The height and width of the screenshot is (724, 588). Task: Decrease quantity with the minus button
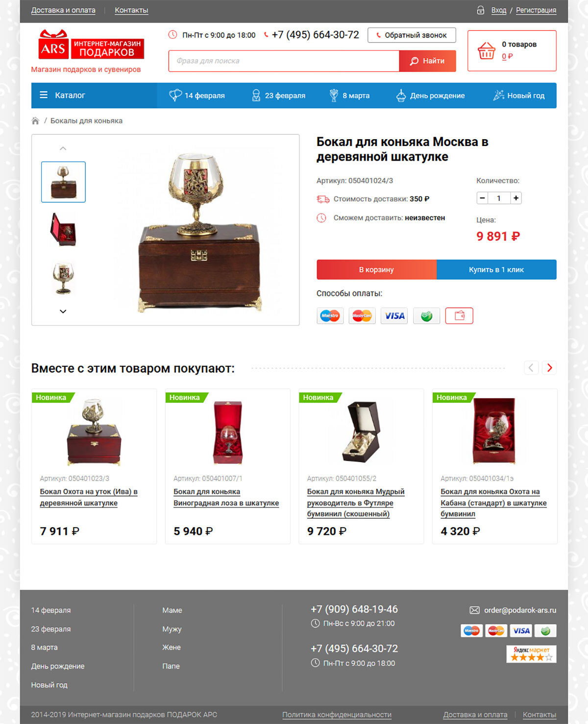[482, 198]
